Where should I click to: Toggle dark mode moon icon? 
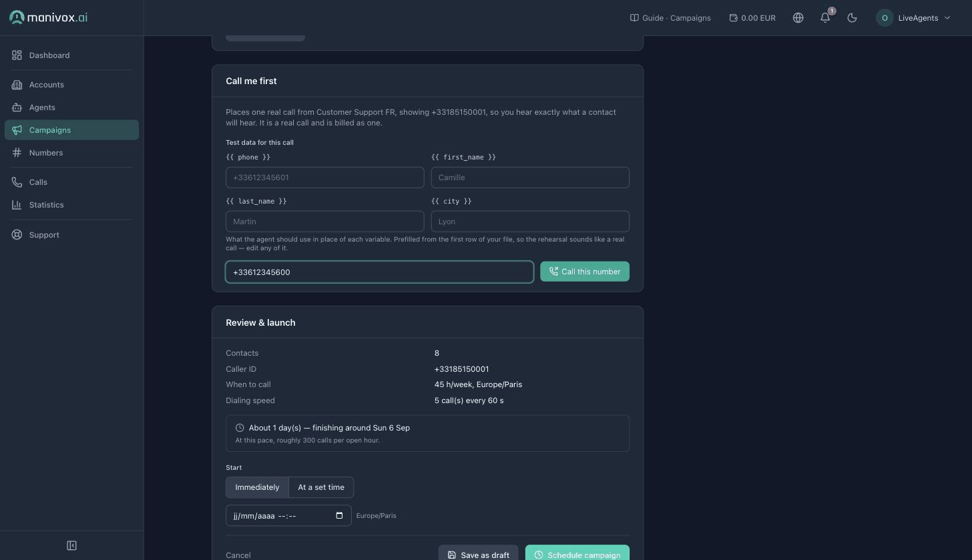[852, 18]
